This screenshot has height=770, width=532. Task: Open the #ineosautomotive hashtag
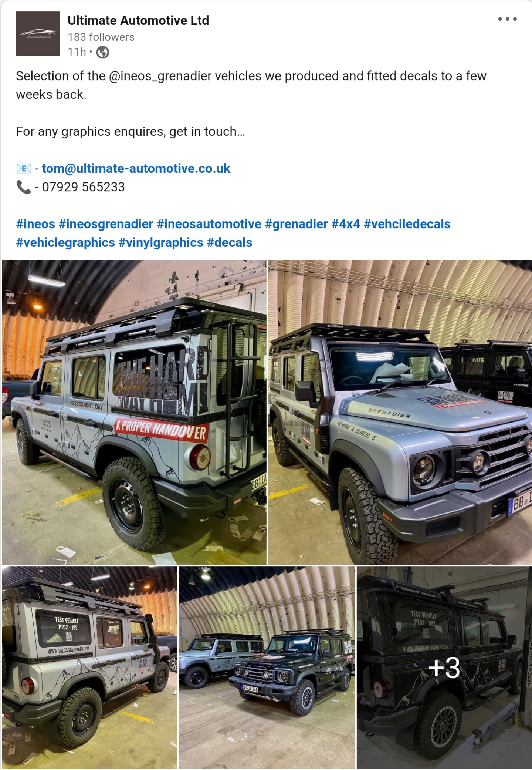(x=209, y=224)
